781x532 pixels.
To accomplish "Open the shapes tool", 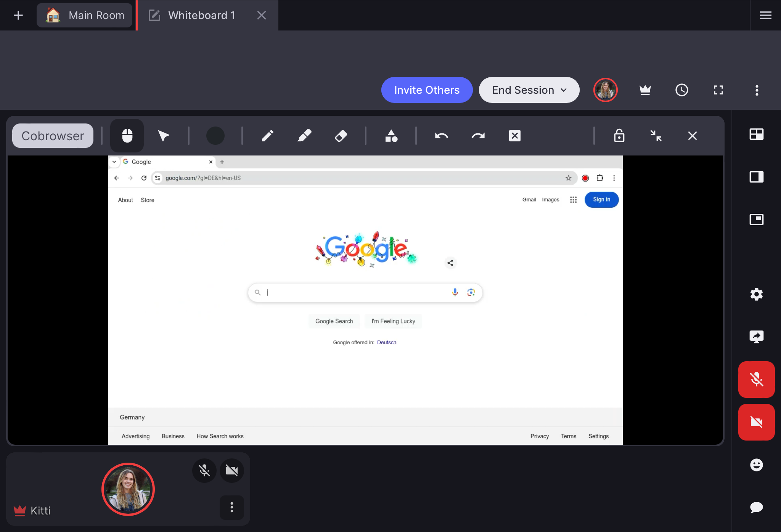I will (x=391, y=136).
